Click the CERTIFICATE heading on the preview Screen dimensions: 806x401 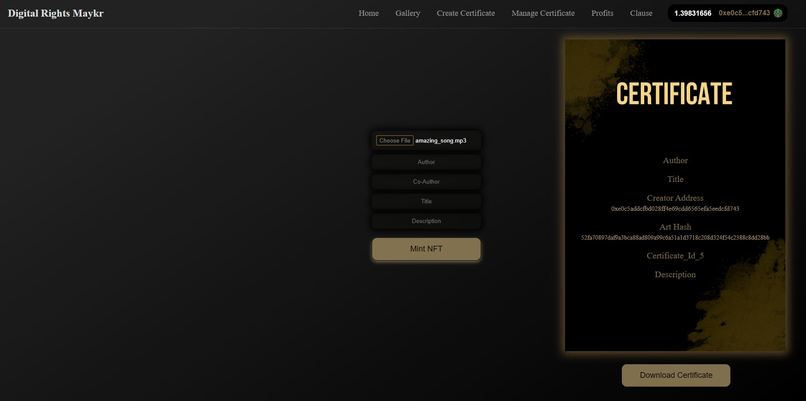click(x=674, y=94)
